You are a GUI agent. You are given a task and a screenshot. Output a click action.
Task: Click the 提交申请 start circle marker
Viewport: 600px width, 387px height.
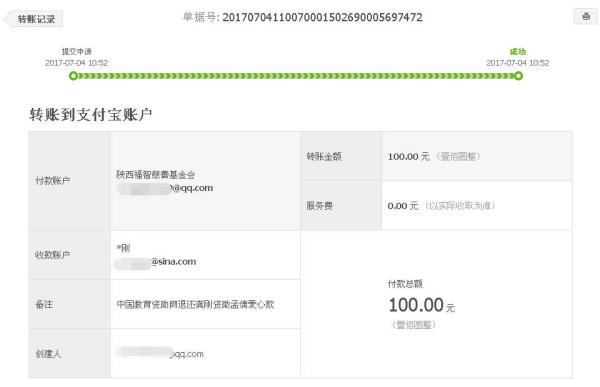(x=73, y=76)
